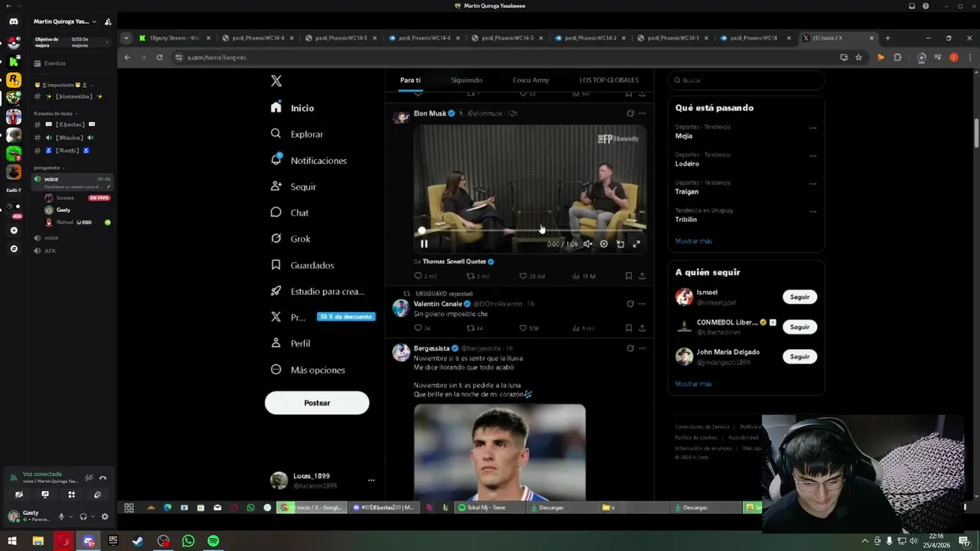Follow John María Delgado account
This screenshot has height=551, width=980.
[799, 357]
